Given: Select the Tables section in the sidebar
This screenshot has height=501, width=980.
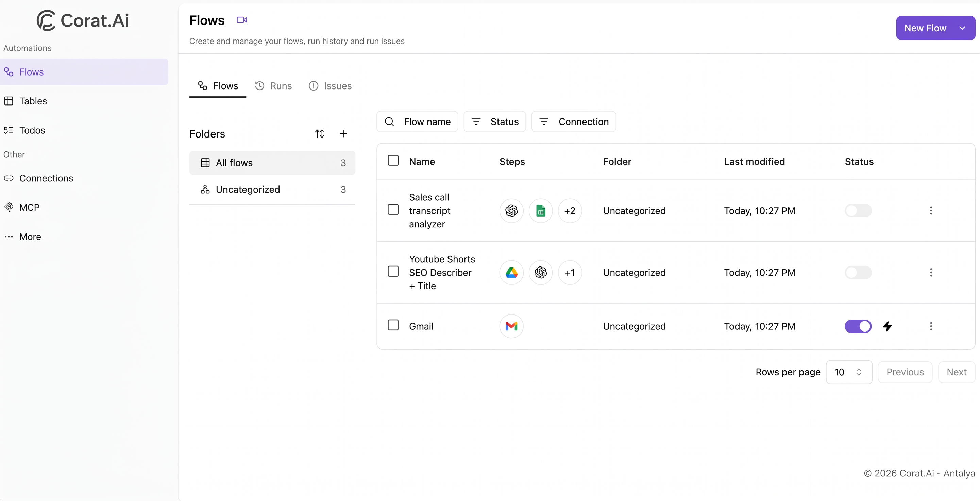Looking at the screenshot, I should click(x=32, y=101).
